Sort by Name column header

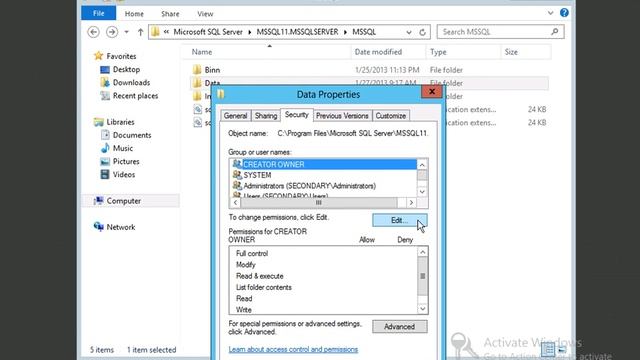[202, 52]
